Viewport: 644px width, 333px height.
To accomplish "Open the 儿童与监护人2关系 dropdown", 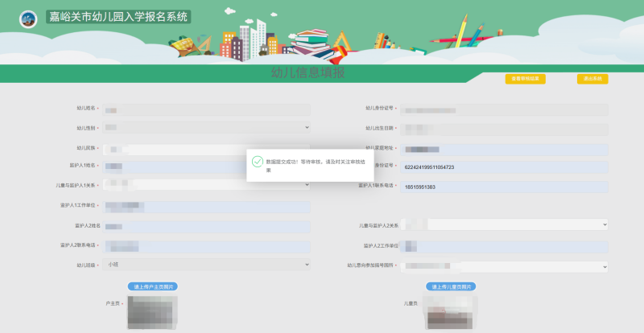I will pyautogui.click(x=504, y=225).
